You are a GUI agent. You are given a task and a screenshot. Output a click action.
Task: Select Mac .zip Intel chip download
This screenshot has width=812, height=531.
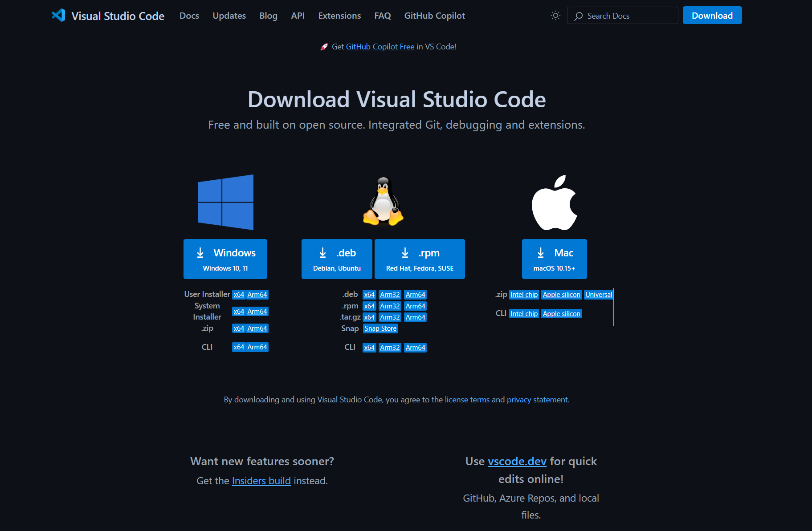coord(524,295)
